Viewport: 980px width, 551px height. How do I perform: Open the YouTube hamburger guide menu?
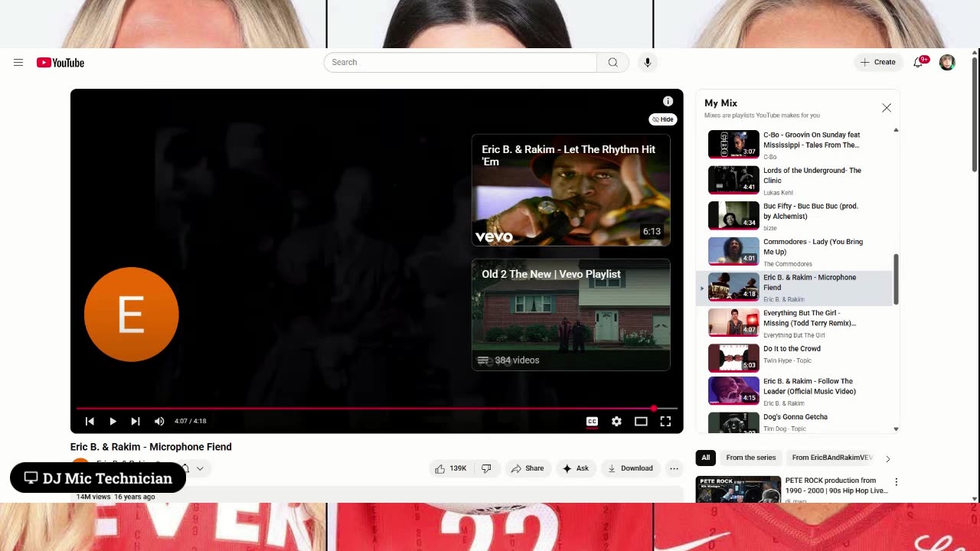18,63
